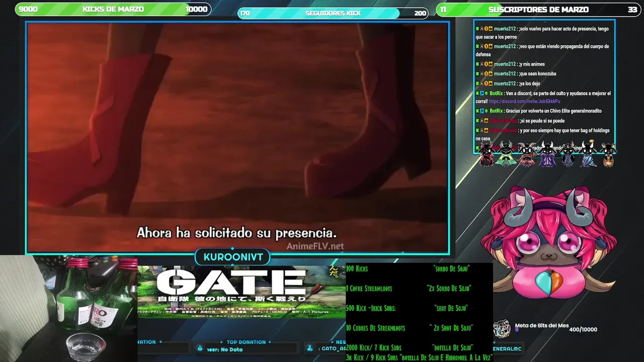Image resolution: width=644 pixels, height=362 pixels.
Task: Click the anime video showing red boots
Action: click(x=237, y=137)
